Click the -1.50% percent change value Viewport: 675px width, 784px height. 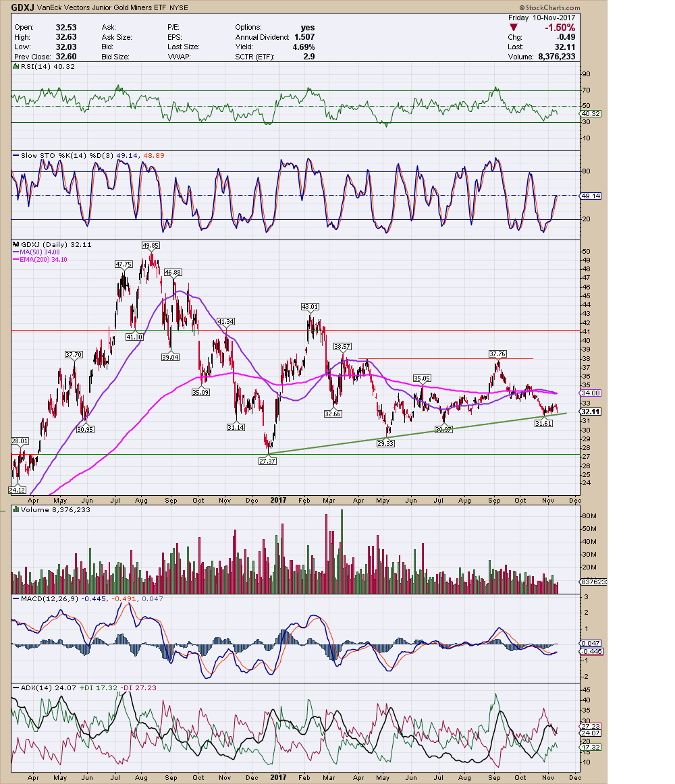[x=560, y=28]
